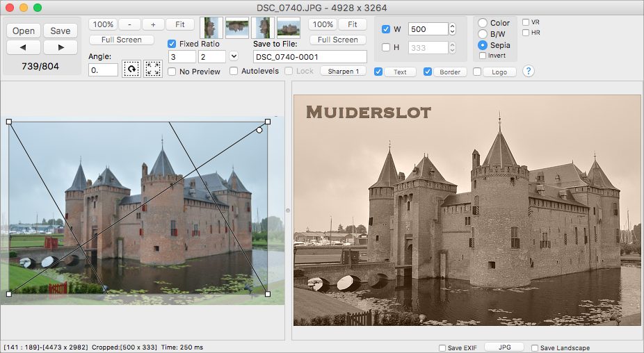Enable the No Preview checkbox

point(172,72)
